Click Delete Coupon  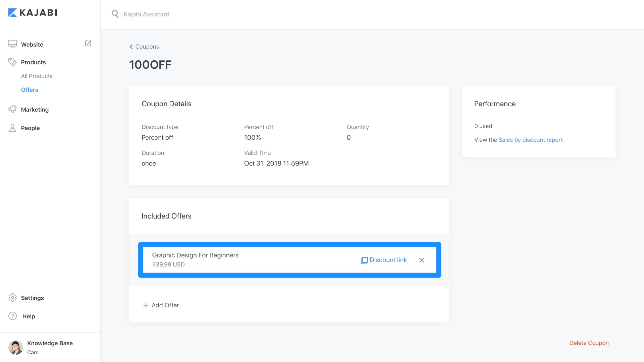click(x=589, y=343)
